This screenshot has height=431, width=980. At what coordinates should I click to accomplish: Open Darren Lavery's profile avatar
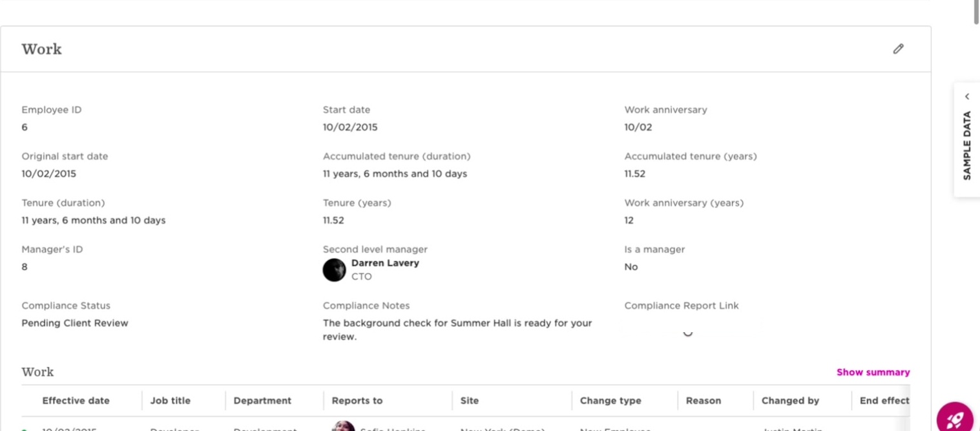(x=334, y=269)
